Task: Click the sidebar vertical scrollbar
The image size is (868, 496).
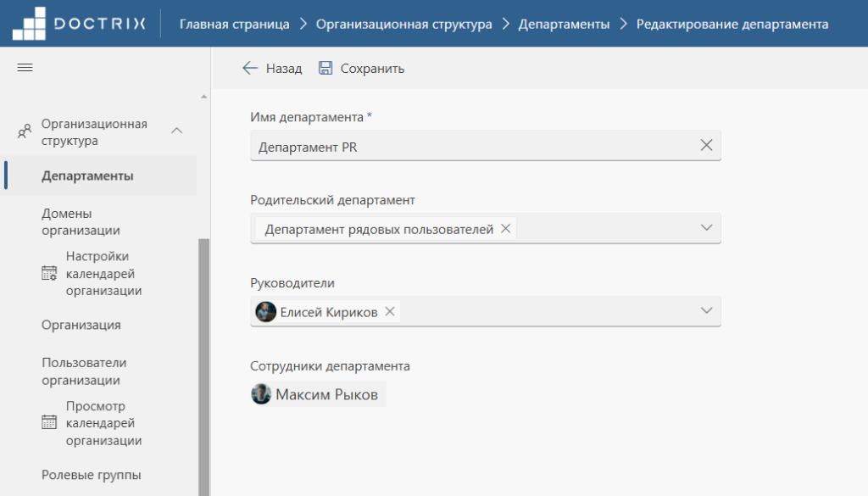Action: coord(203,365)
